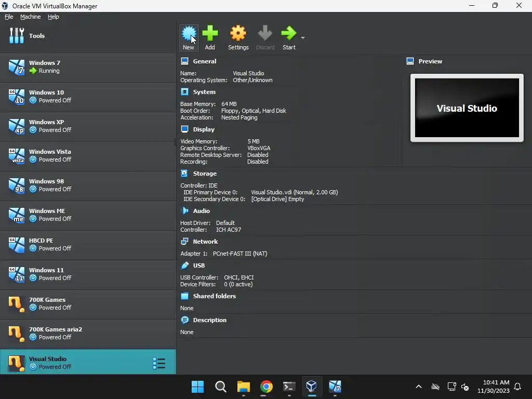
Task: Click the Shared folders section icon
Action: pyautogui.click(x=184, y=296)
